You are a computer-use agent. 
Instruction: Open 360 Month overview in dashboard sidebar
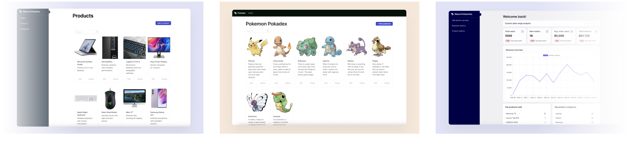pos(460,20)
